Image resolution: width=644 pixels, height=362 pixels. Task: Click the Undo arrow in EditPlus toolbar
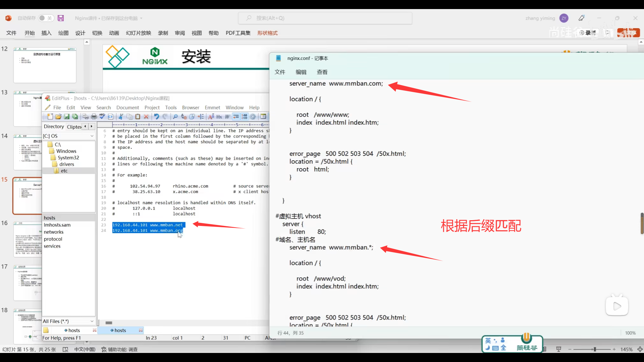click(x=156, y=117)
